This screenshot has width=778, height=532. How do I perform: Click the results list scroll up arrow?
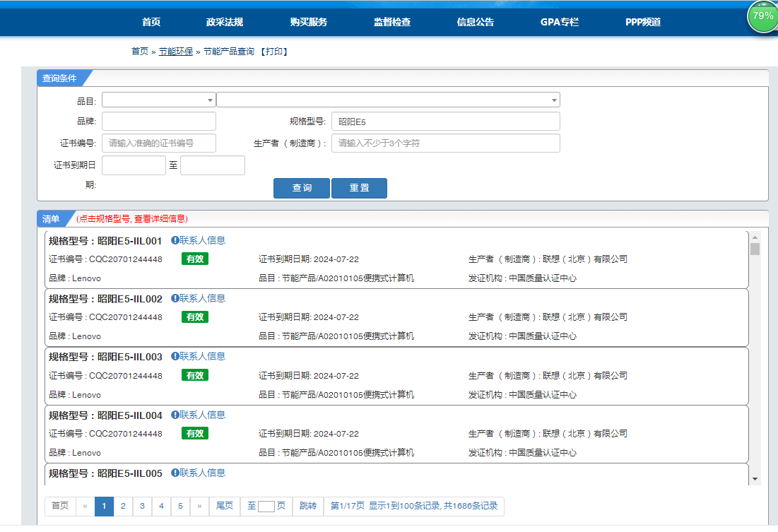point(755,237)
